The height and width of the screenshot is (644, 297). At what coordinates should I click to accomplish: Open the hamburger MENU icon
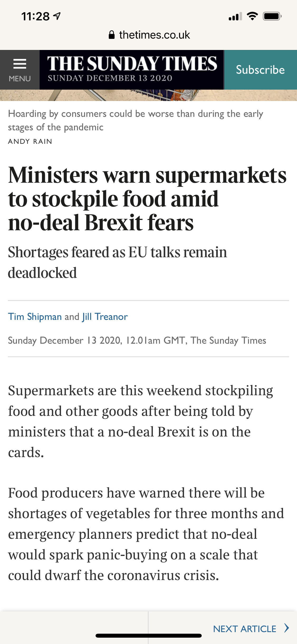tap(20, 64)
